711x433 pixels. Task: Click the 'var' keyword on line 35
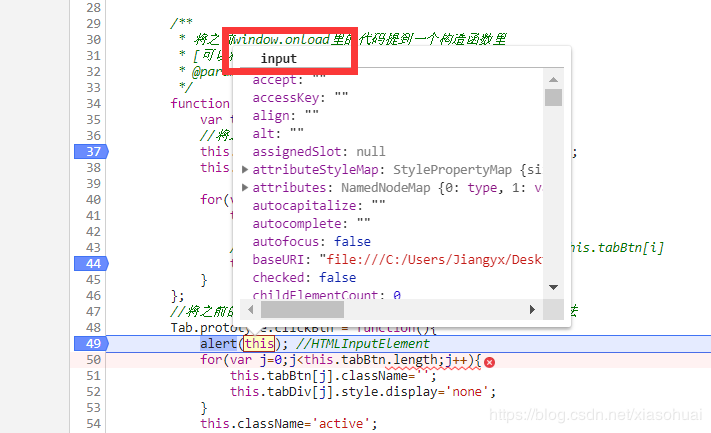[x=211, y=120]
